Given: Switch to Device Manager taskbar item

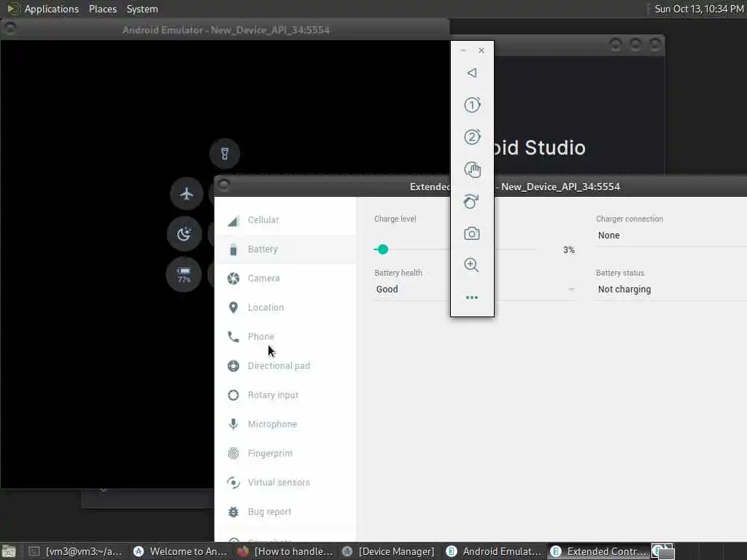Looking at the screenshot, I should click(x=390, y=551).
